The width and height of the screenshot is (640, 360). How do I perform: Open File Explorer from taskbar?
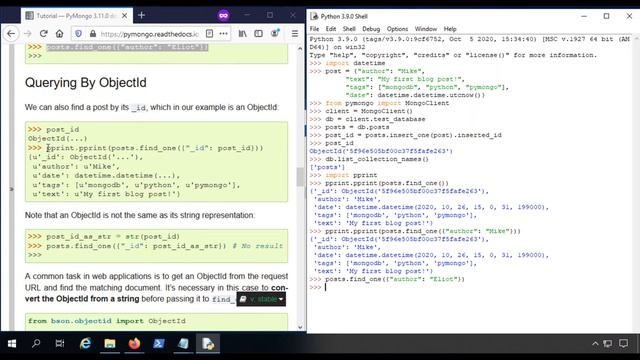(109, 344)
